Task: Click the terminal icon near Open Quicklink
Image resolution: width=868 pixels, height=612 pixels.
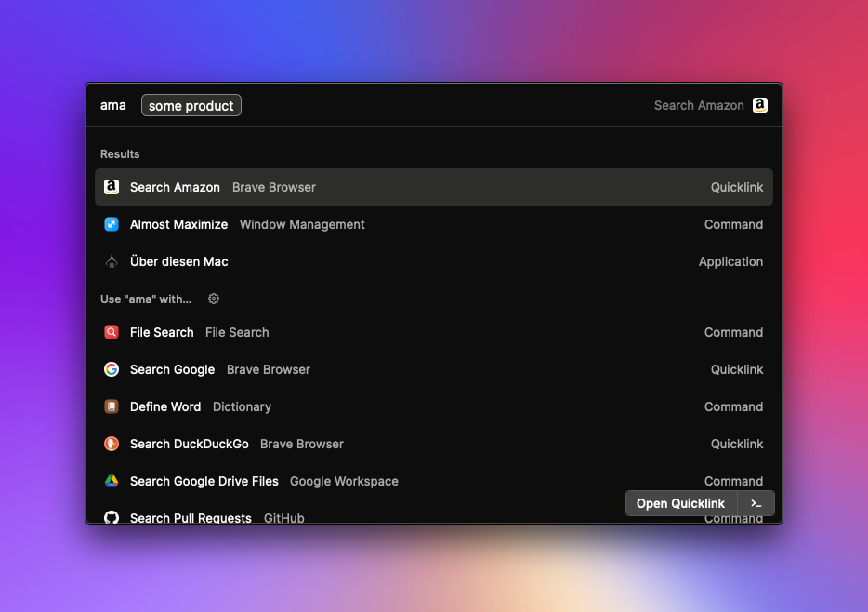Action: tap(756, 502)
